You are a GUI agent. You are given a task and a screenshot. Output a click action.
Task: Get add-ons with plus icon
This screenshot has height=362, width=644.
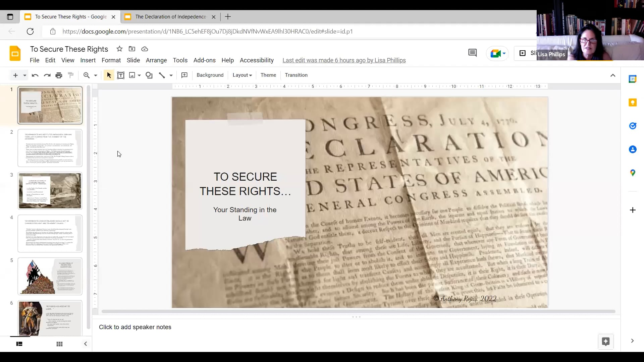(x=633, y=210)
